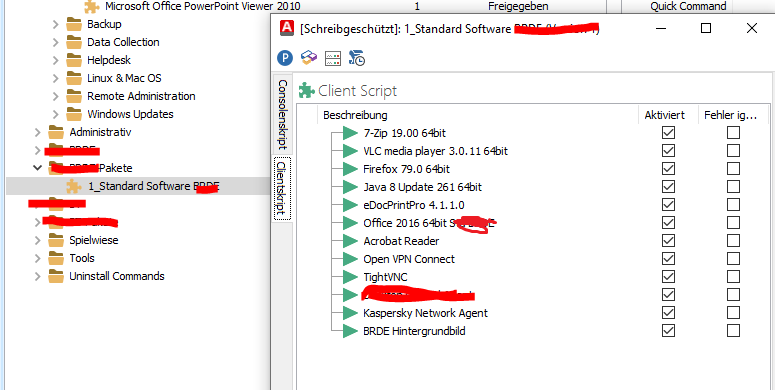The image size is (775, 390).
Task: Click the Beschreibung column header
Action: tap(355, 115)
